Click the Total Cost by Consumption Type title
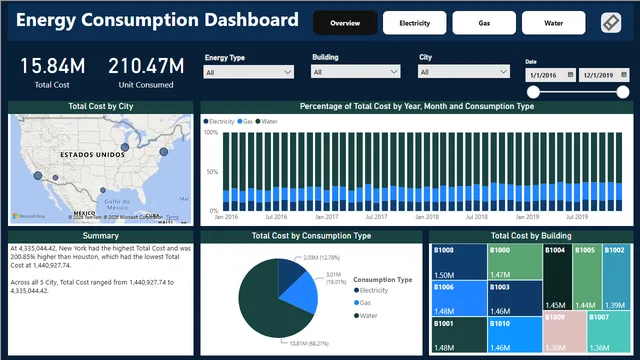Viewport: 640px width, 360px height. pos(311,236)
